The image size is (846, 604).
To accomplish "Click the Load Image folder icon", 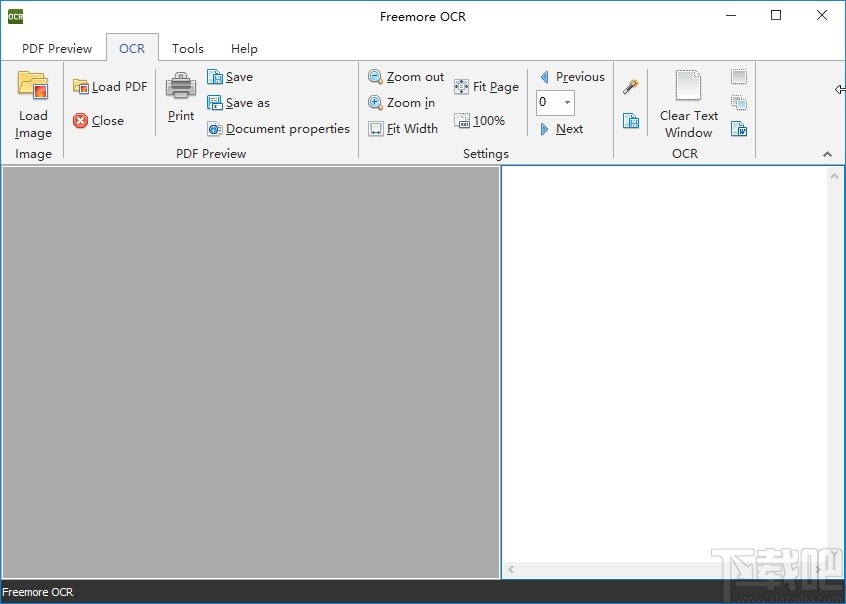I will tap(33, 85).
